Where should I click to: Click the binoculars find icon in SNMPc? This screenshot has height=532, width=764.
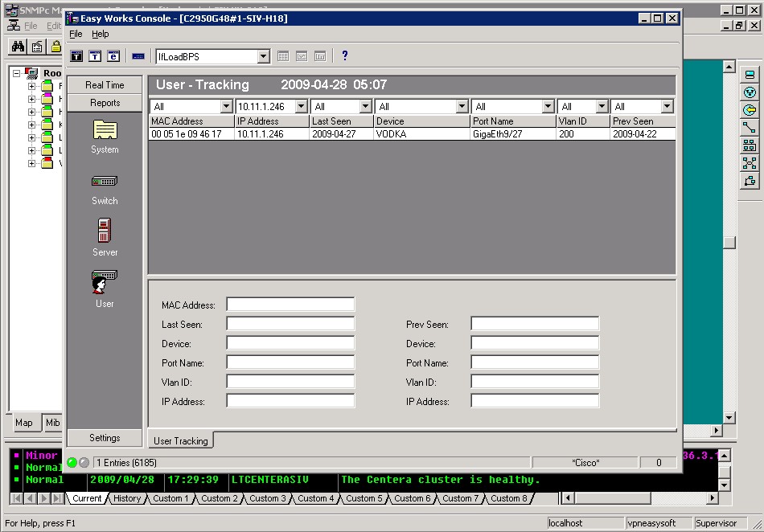(18, 47)
